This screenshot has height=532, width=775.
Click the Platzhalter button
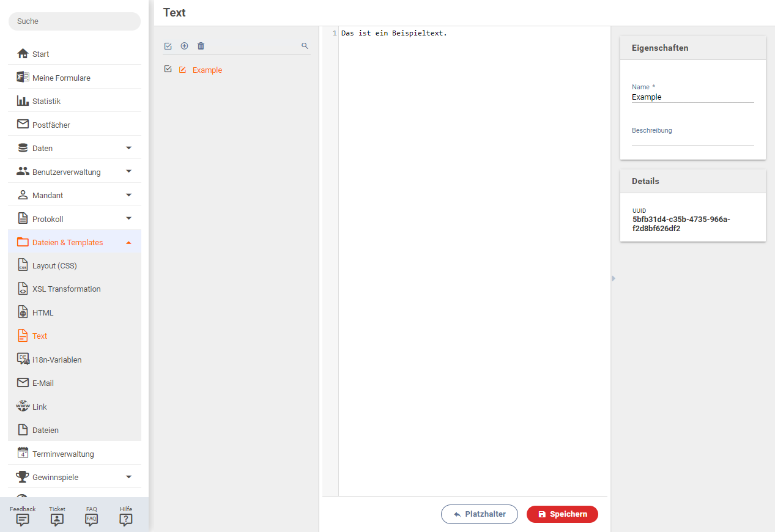tap(479, 514)
